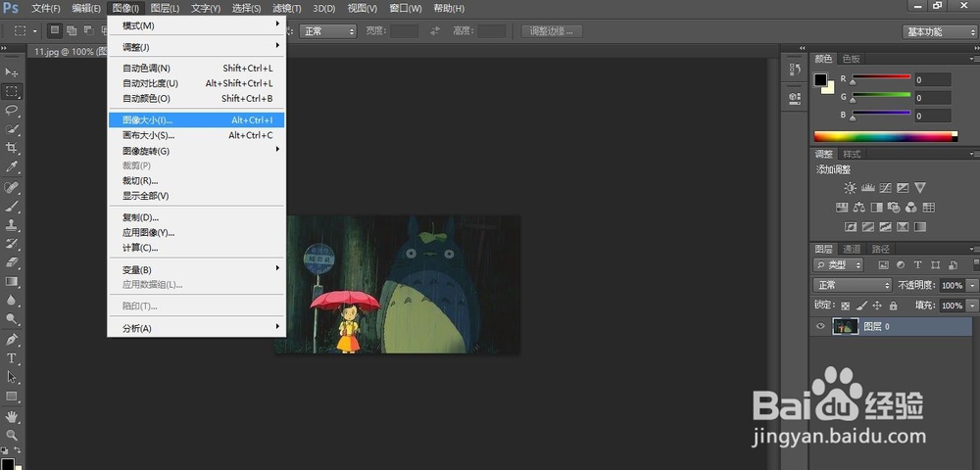Select the 图层 0 layer thumbnail
Image resolution: width=980 pixels, height=470 pixels.
click(x=845, y=326)
